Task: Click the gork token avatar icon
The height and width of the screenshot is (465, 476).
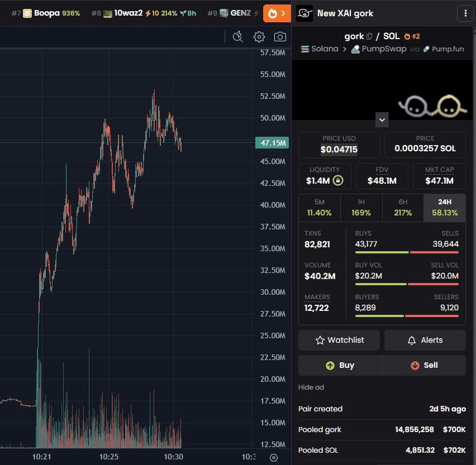Action: pyautogui.click(x=304, y=13)
